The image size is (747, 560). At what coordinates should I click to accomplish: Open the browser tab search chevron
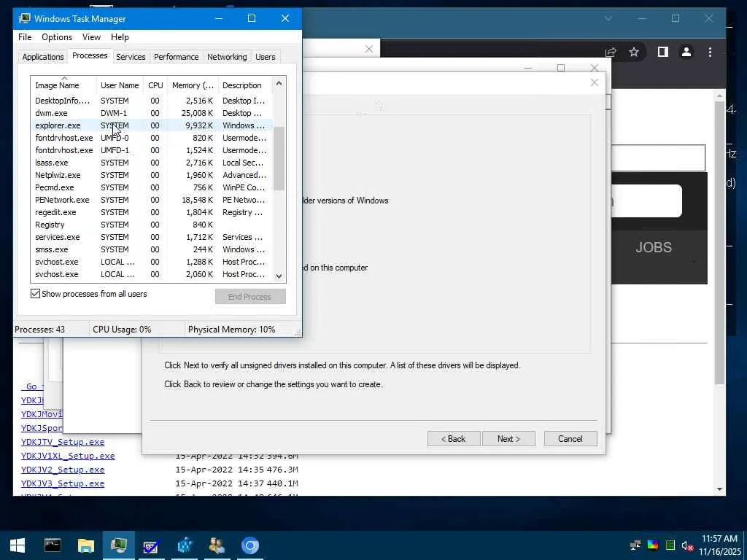608,18
